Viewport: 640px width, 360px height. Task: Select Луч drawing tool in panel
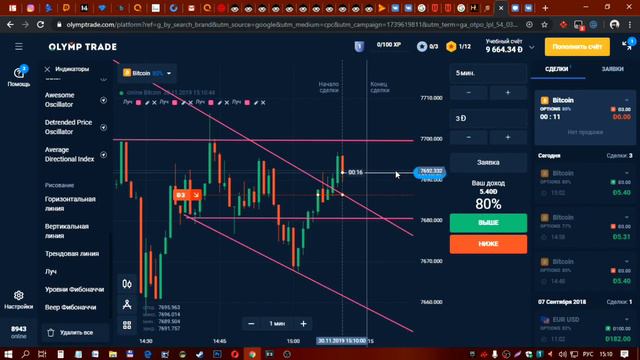51,272
